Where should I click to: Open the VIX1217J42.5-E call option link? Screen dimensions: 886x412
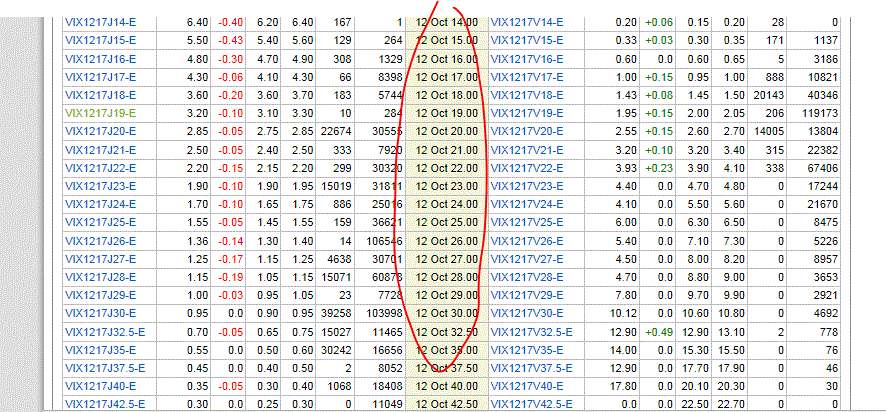tap(105, 405)
